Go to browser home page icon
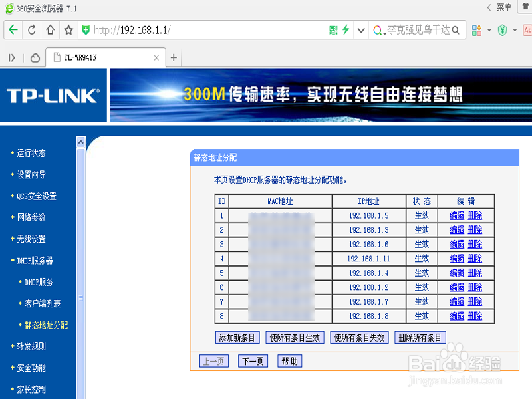Screen dimensions: 532x399 pos(51,30)
